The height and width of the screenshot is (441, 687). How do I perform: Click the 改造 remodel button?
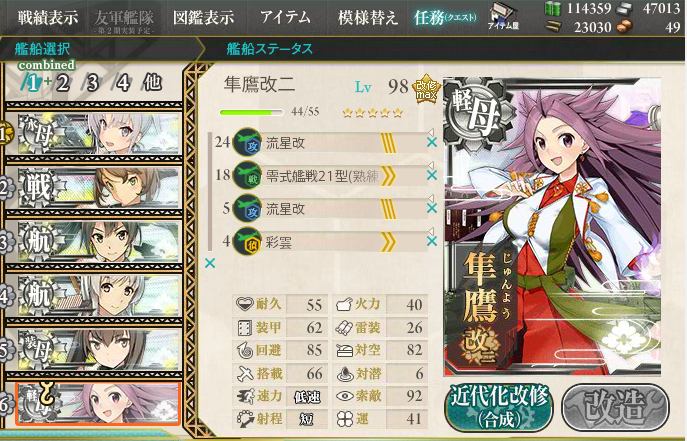point(615,407)
